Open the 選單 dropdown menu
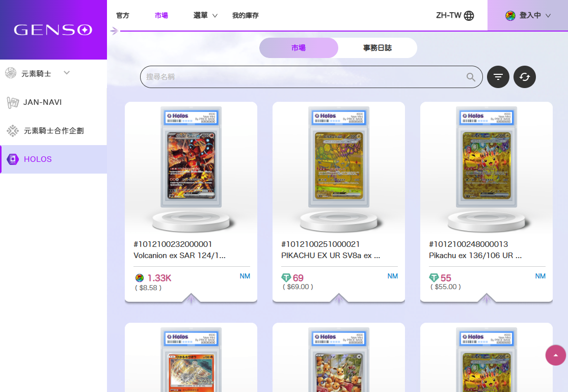The image size is (568, 392). click(205, 16)
